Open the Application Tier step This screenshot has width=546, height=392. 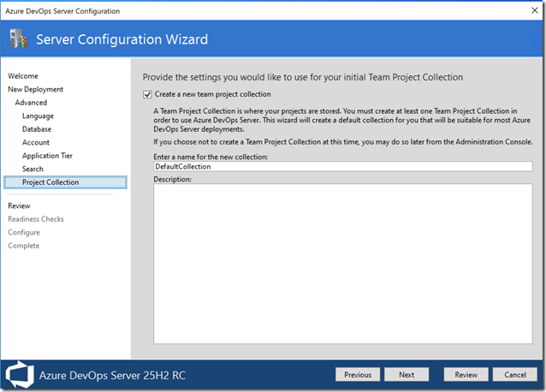(47, 155)
